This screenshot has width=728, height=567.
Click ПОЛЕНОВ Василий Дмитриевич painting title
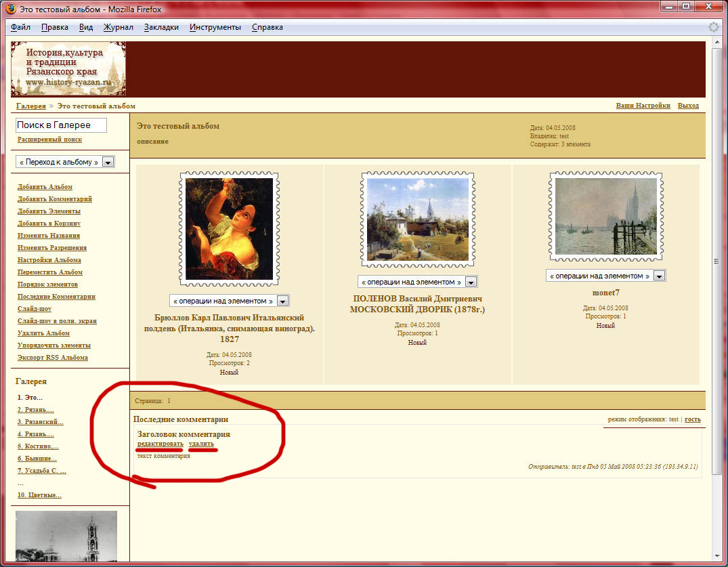tap(417, 303)
